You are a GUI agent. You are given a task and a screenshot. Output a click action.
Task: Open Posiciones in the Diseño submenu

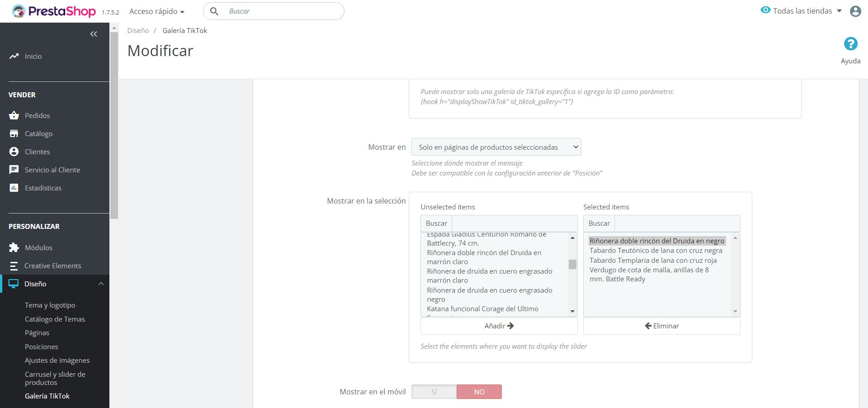coord(42,346)
